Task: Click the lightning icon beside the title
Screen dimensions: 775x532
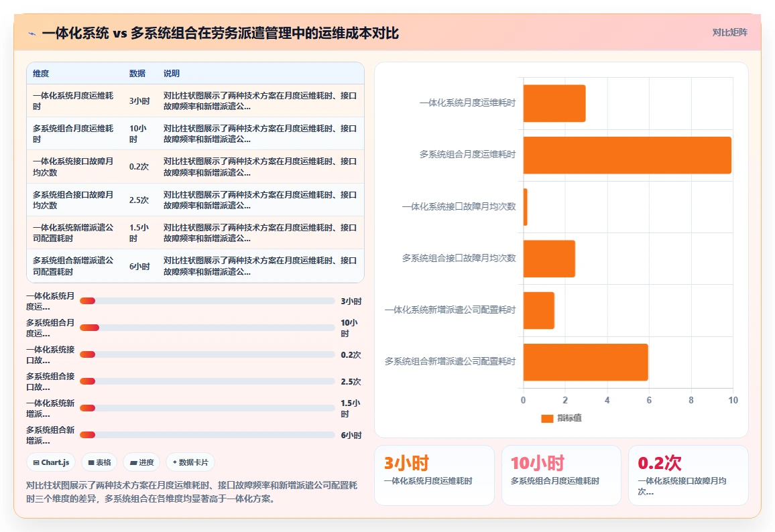Action: tap(32, 34)
